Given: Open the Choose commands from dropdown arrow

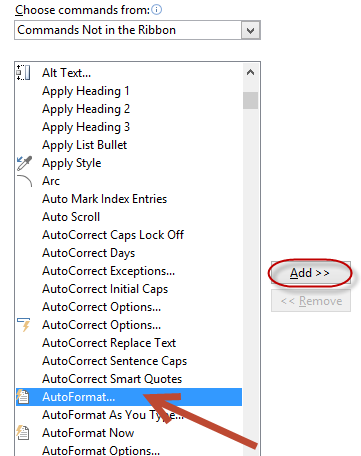Looking at the screenshot, I should [x=250, y=31].
